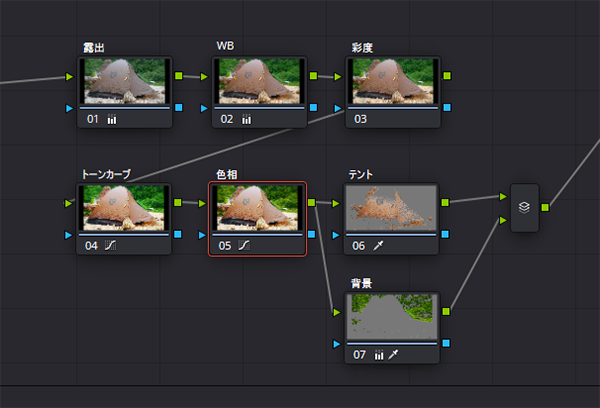Screen dimensions: 600x408
Task: Select node 05 色相 thumbnail
Action: [258, 208]
